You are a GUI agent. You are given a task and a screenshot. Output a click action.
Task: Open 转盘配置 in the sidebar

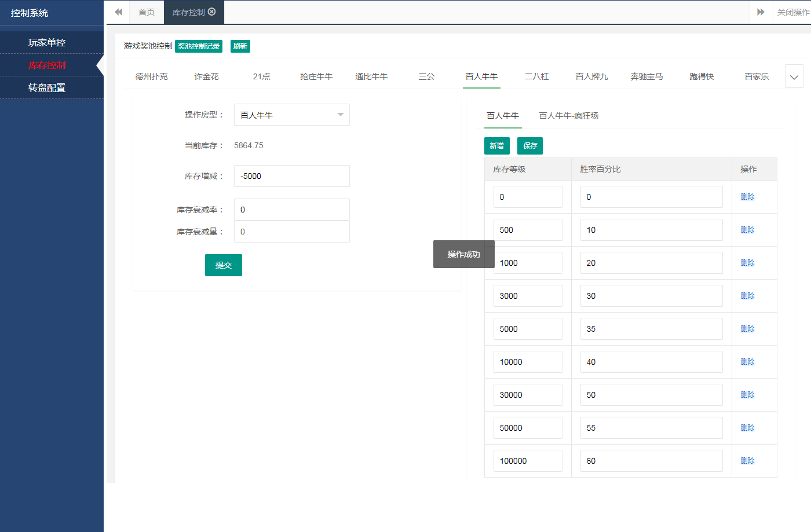pyautogui.click(x=47, y=87)
